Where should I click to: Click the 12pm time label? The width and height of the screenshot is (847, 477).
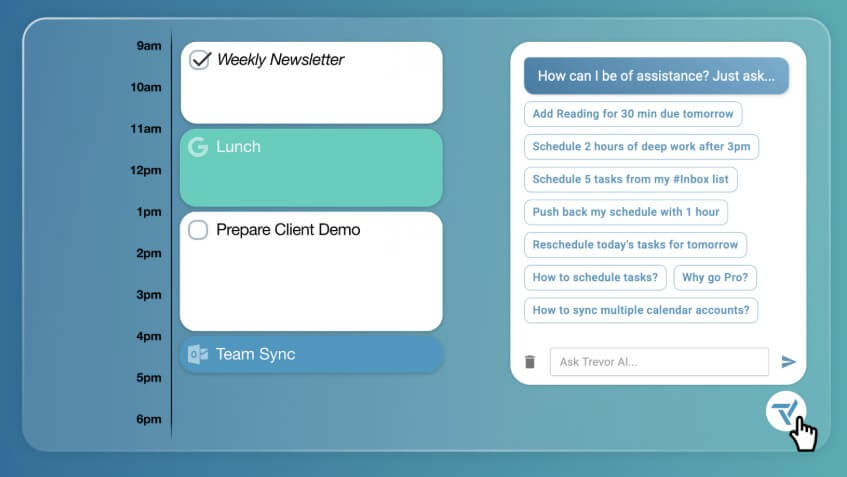(146, 170)
